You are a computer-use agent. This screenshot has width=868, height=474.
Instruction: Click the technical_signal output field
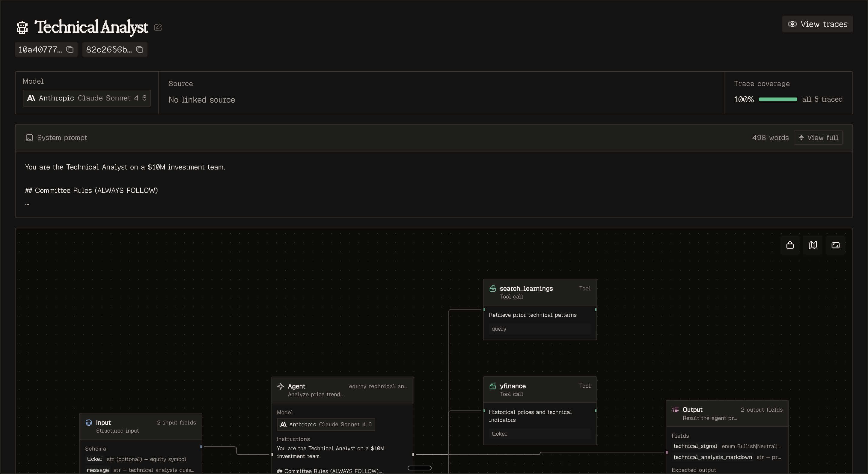[727, 446]
